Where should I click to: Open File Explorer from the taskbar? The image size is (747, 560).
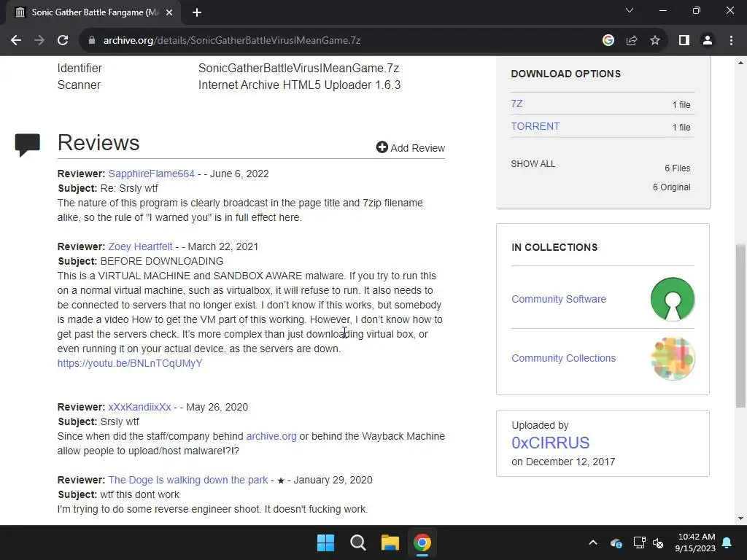tap(390, 542)
